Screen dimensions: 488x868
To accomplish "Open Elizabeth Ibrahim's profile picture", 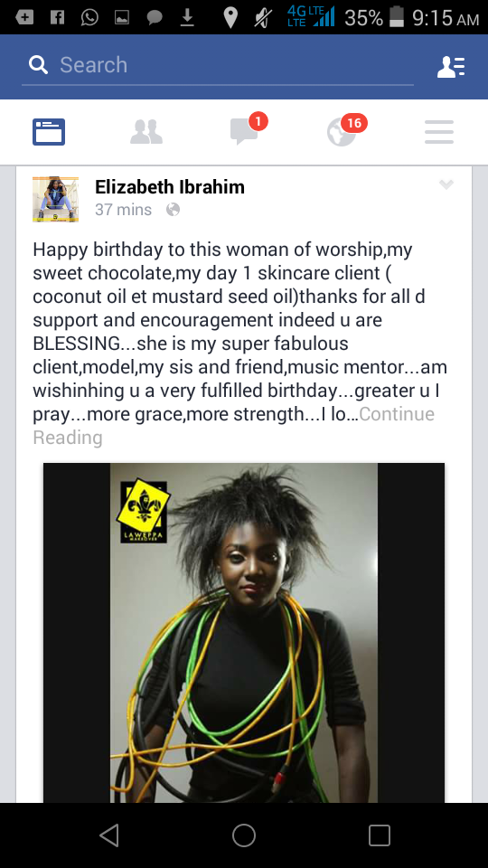I will [55, 199].
